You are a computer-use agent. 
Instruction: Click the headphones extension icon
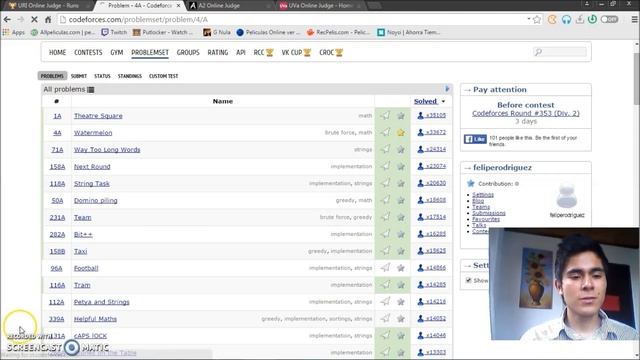click(566, 20)
